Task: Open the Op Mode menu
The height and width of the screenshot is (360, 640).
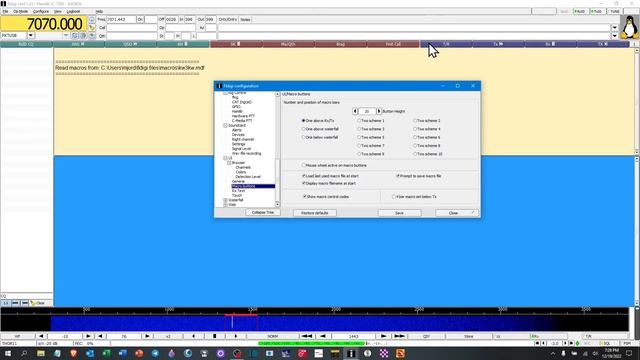Action: [x=20, y=11]
